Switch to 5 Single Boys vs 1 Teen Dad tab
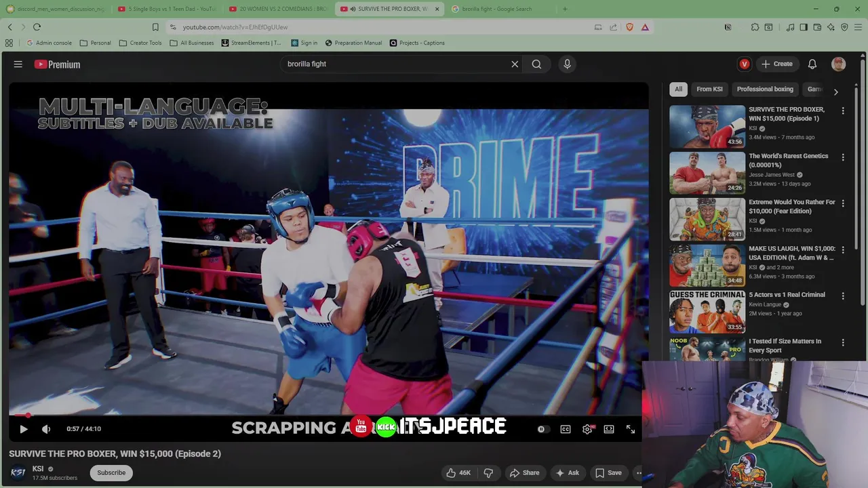Screen dimensions: 868x488 click(x=167, y=9)
